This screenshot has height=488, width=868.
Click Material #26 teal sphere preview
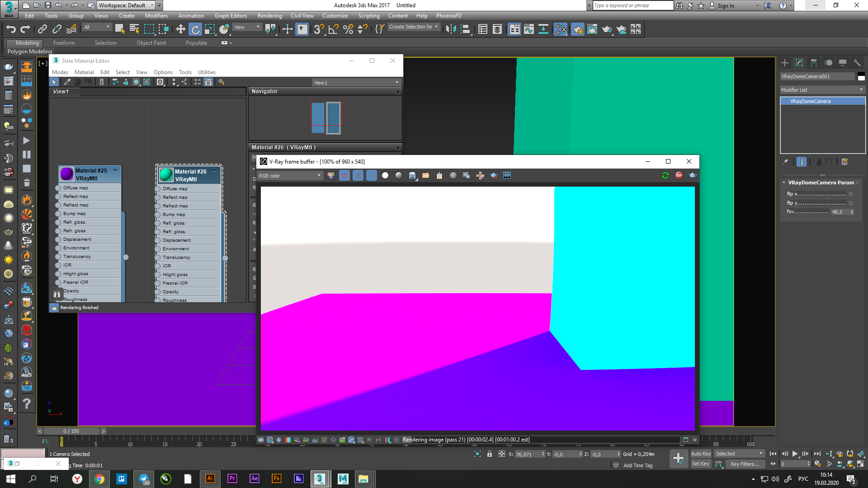[166, 175]
